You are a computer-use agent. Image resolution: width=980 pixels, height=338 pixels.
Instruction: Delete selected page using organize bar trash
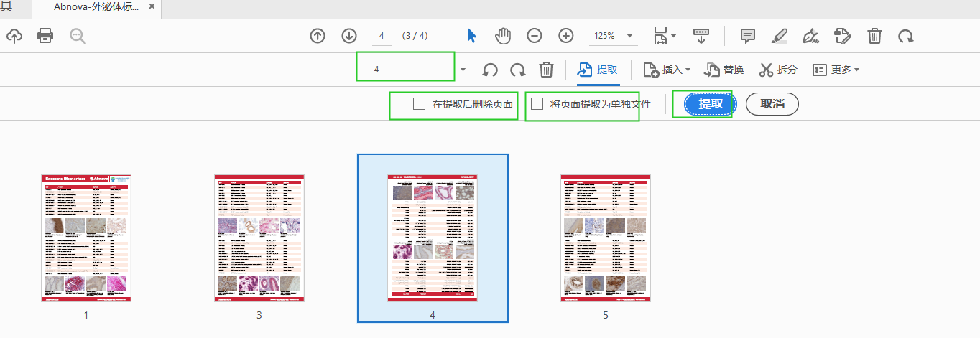[x=546, y=70]
